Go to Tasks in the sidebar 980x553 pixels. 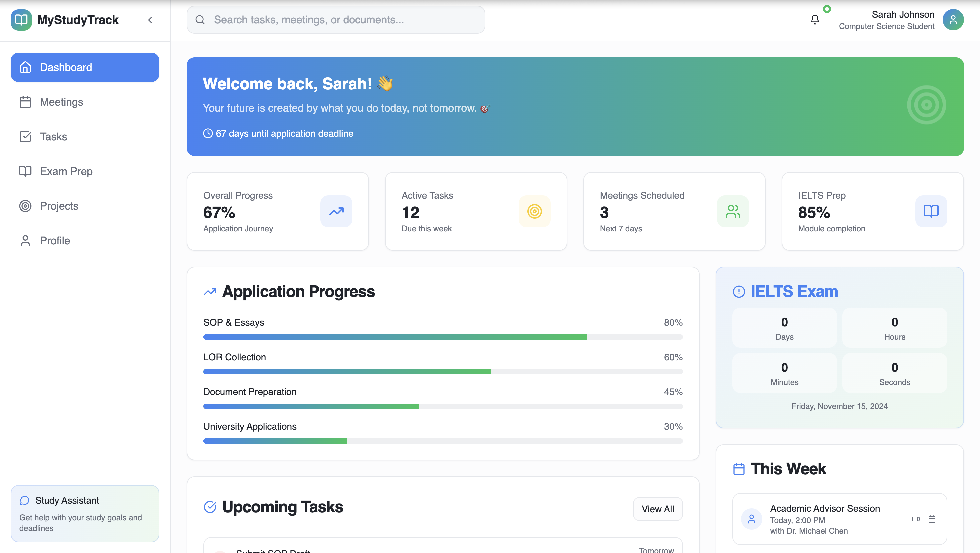pos(53,137)
